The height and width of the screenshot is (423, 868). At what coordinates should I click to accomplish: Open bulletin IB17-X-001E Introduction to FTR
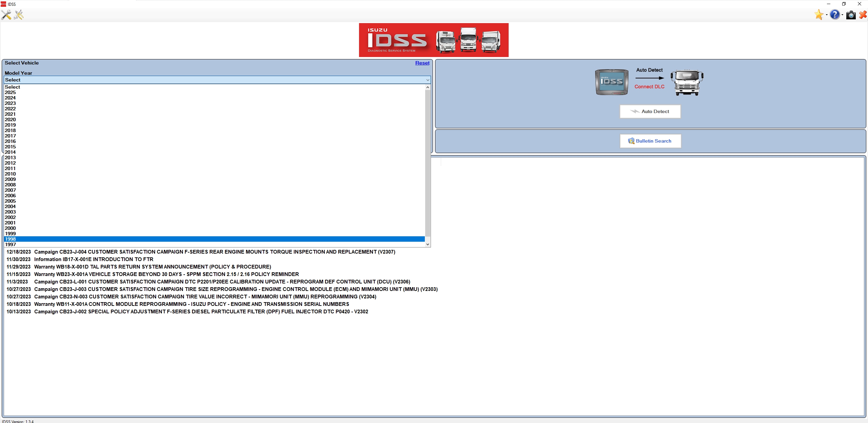[x=94, y=259]
